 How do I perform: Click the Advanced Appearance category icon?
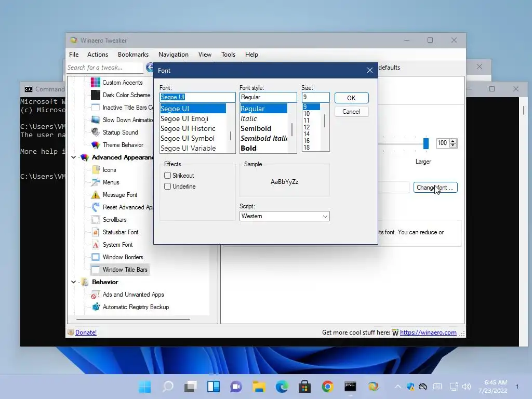pyautogui.click(x=85, y=157)
